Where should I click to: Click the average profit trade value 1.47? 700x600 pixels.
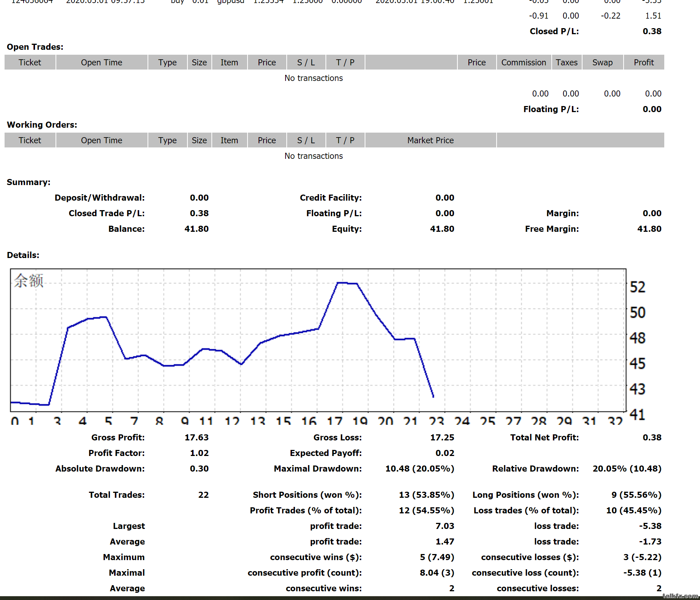click(x=444, y=541)
